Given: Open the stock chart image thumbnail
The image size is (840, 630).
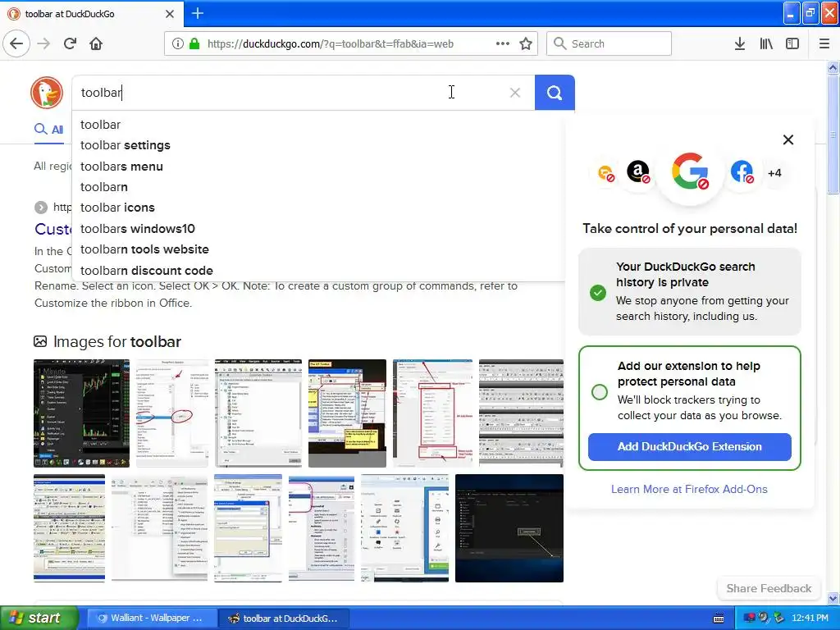Looking at the screenshot, I should 81,413.
